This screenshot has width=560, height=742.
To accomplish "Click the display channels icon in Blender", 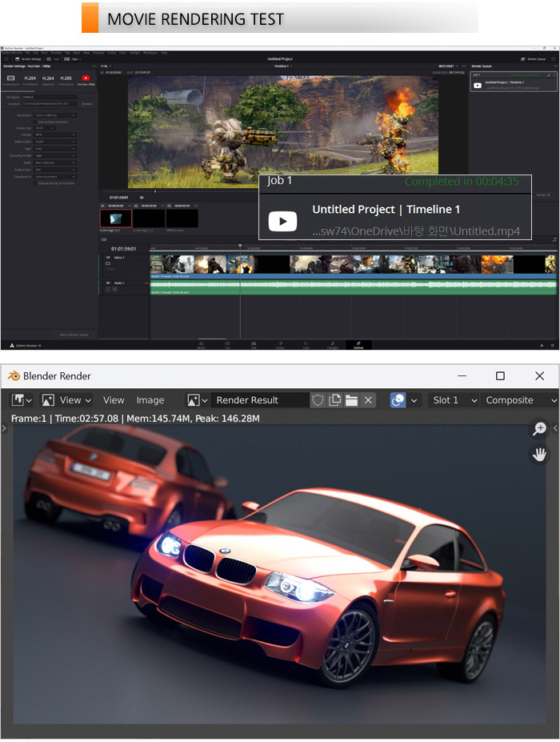I will [398, 400].
